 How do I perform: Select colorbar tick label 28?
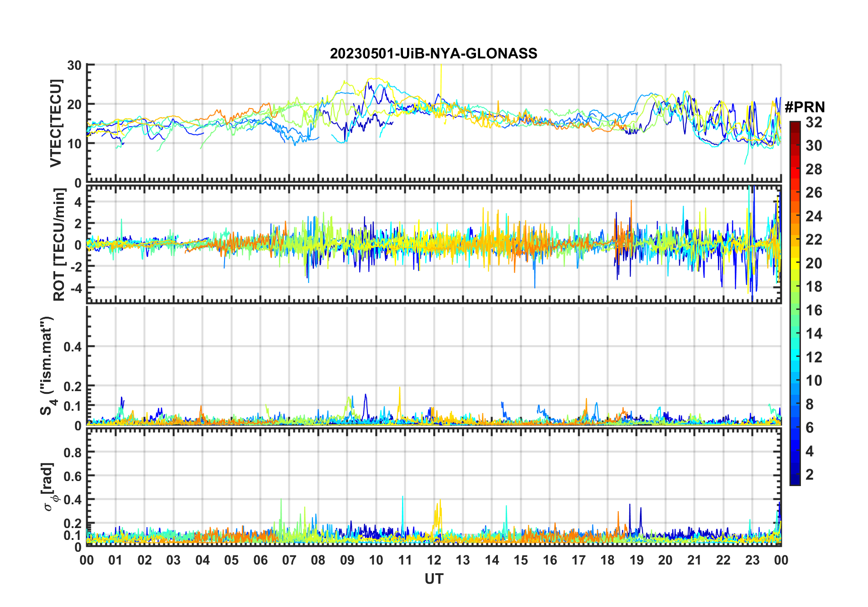tap(814, 169)
